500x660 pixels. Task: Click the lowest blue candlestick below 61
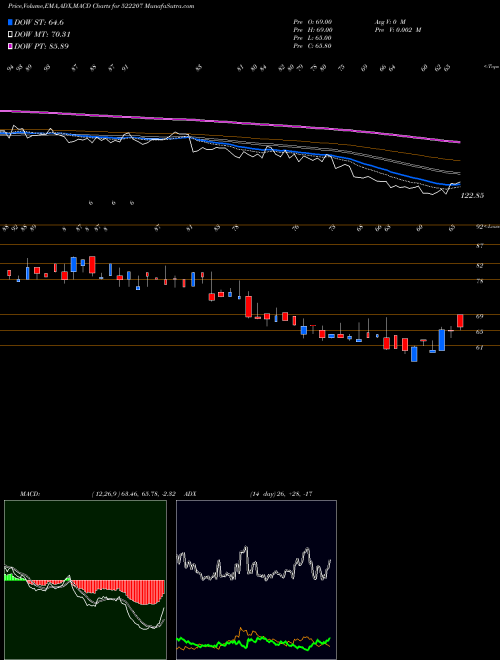(414, 354)
